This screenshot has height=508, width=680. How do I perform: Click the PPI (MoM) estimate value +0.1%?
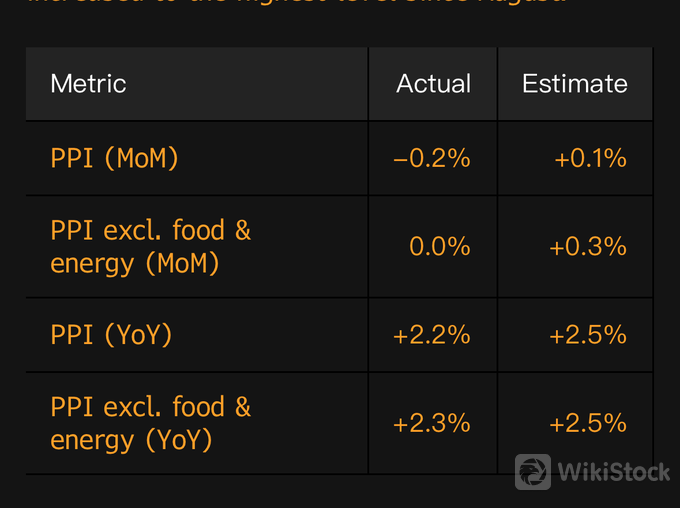(x=590, y=158)
